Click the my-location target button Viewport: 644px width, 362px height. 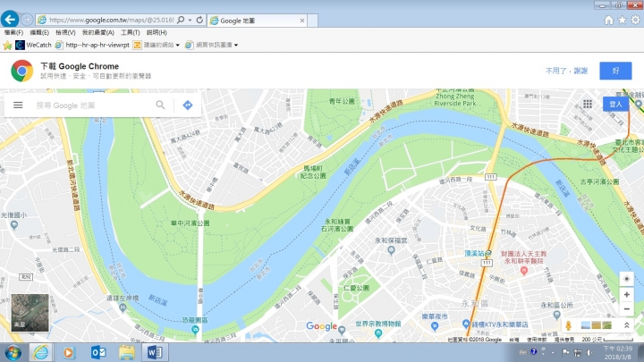[x=626, y=279]
